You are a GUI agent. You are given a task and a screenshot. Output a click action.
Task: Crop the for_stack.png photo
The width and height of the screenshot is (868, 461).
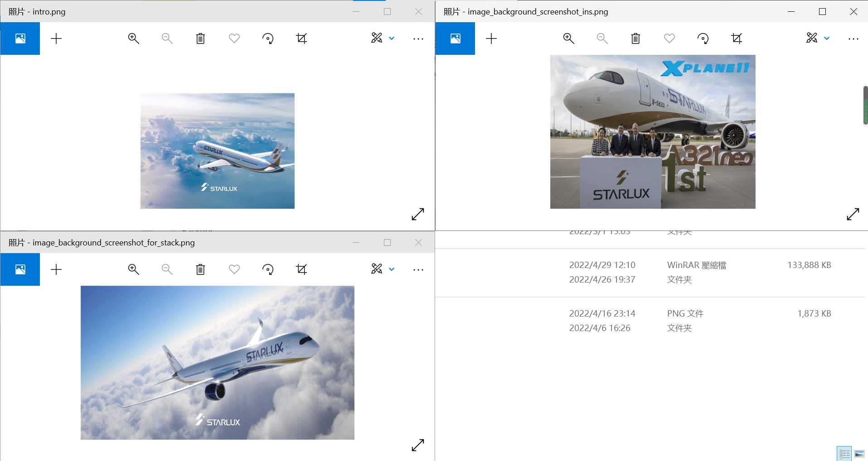point(301,269)
